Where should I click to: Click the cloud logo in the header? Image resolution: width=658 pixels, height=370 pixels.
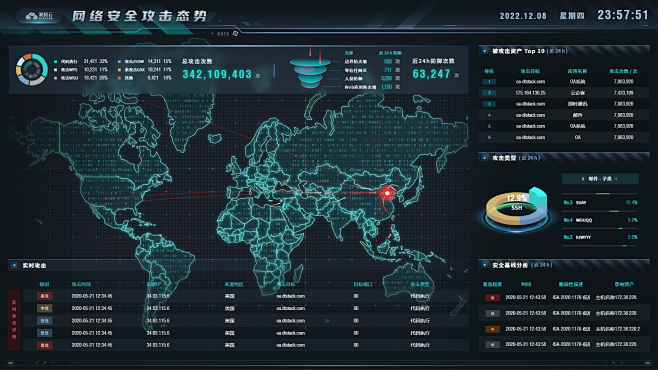[x=39, y=16]
